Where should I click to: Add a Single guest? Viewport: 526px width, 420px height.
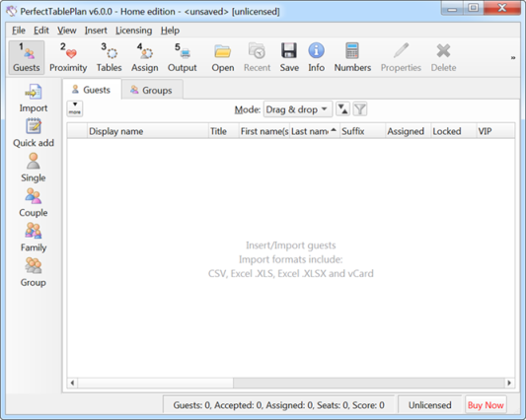coord(34,168)
